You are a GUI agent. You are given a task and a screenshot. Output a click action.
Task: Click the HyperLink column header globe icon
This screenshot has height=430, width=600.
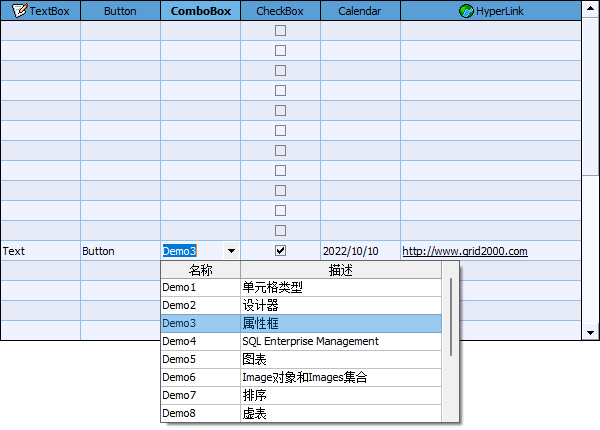click(466, 11)
